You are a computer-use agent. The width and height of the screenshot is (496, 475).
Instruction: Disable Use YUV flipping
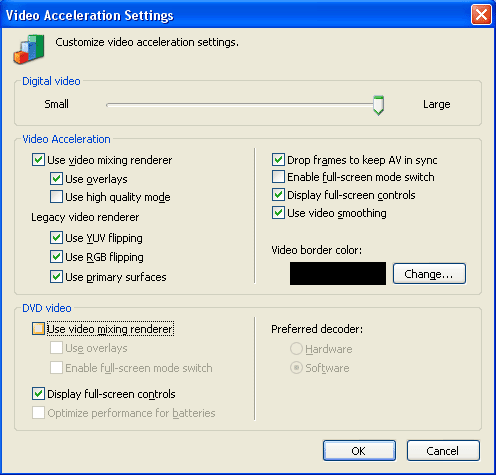click(56, 238)
